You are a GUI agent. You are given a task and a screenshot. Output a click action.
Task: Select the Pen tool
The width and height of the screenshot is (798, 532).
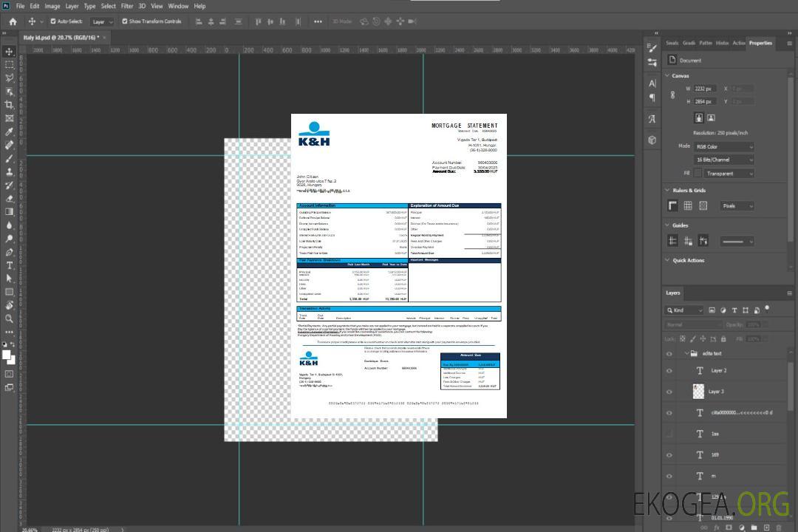pyautogui.click(x=9, y=252)
